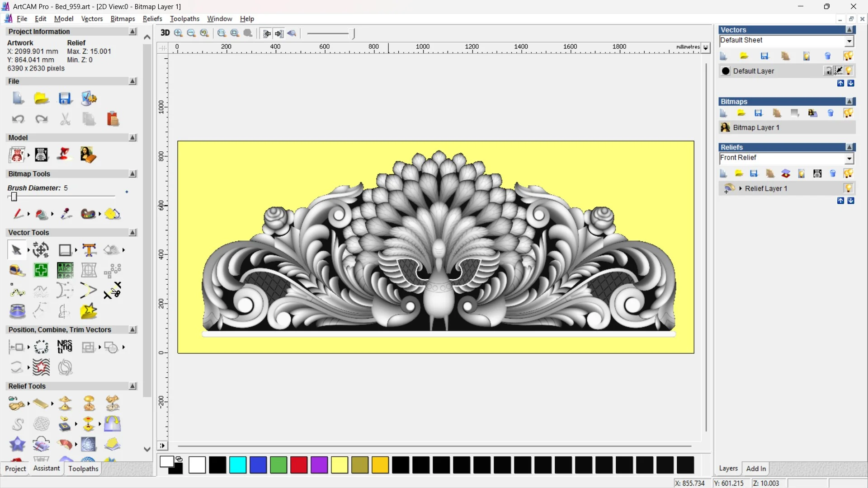Open the Toolpaths menu
Viewport: 868px width, 488px height.
pos(184,19)
